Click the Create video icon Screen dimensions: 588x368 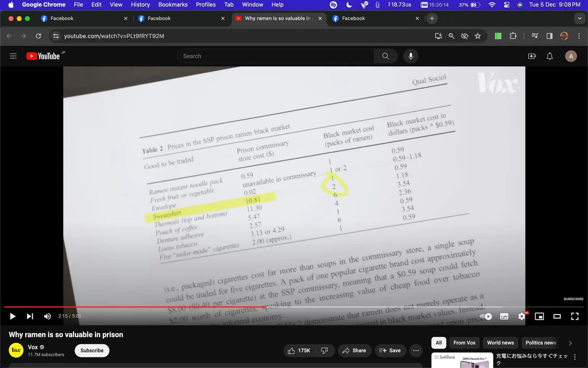(x=532, y=56)
